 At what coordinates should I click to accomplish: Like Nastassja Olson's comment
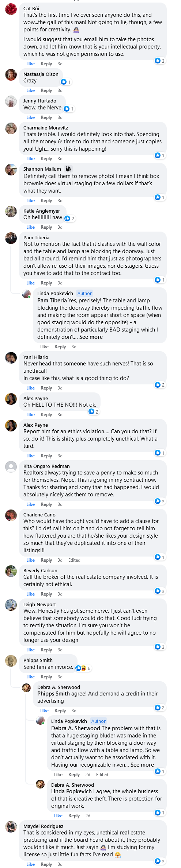(30, 90)
